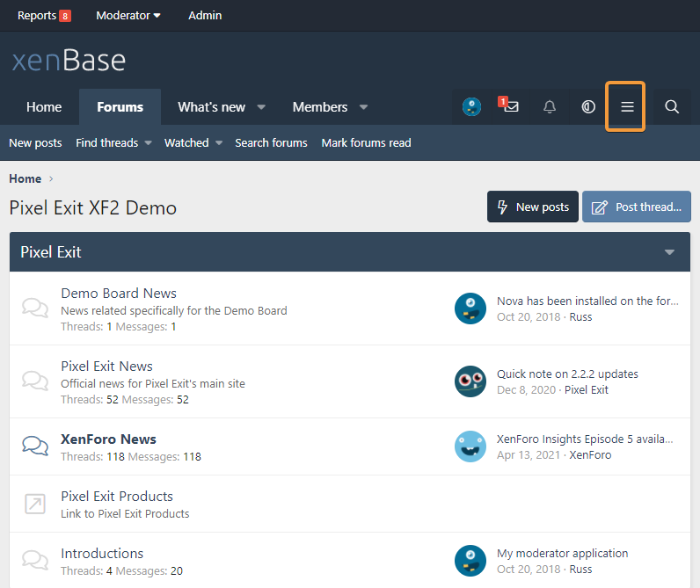Click the Home breadcrumb
This screenshot has height=588, width=700.
pos(25,179)
